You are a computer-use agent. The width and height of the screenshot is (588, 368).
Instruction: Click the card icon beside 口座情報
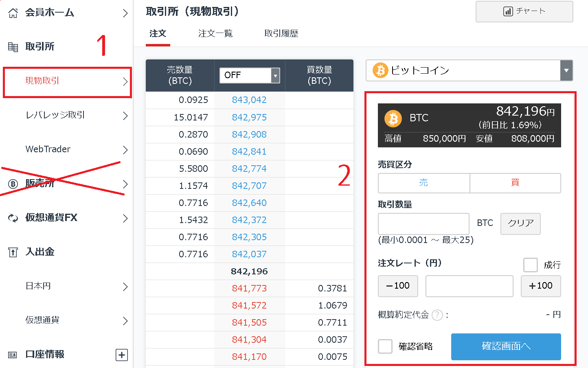click(x=13, y=355)
